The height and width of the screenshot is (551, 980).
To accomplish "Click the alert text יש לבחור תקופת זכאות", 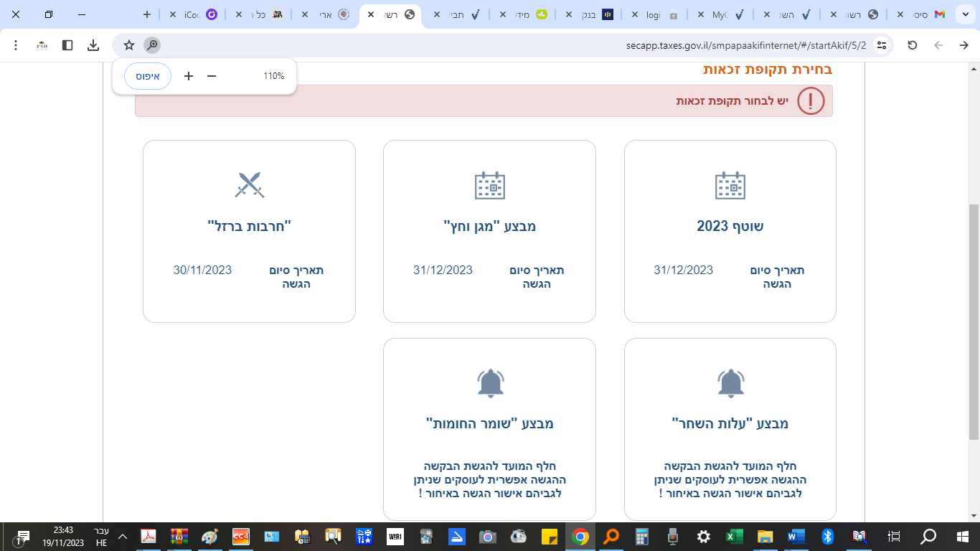I will click(x=732, y=100).
